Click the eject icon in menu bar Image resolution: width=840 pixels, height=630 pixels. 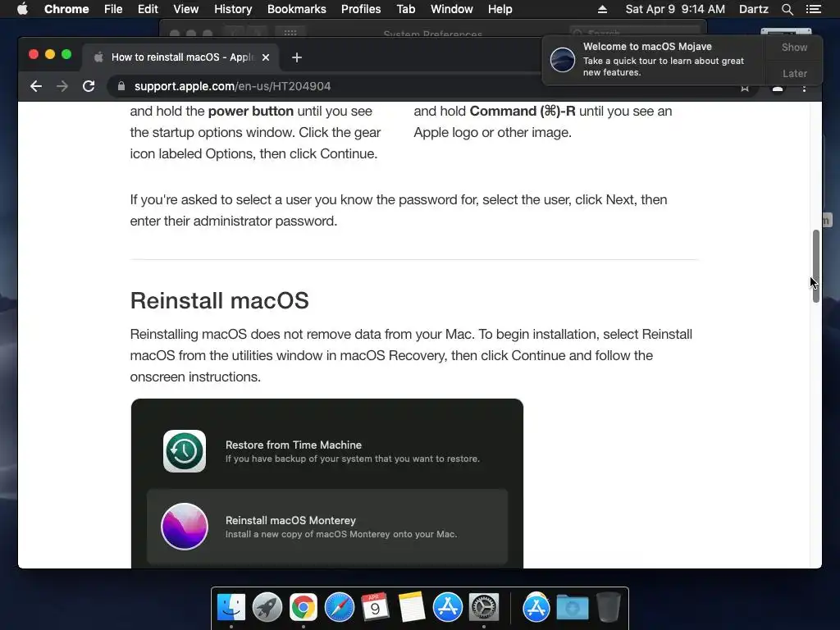[602, 9]
